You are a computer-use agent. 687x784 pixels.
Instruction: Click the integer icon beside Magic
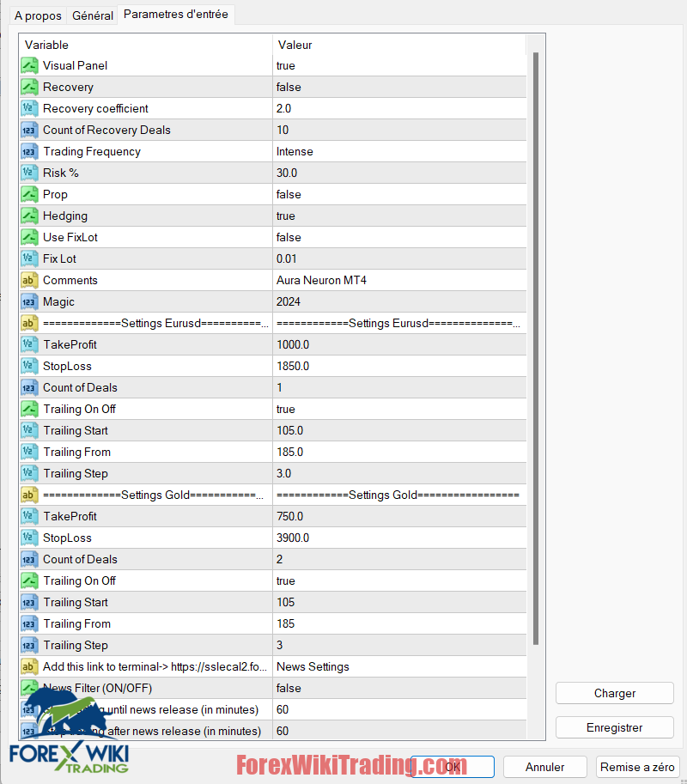tap(29, 301)
